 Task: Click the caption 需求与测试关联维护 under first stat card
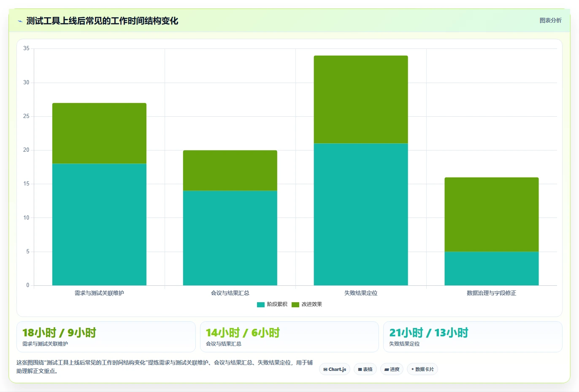click(45, 344)
